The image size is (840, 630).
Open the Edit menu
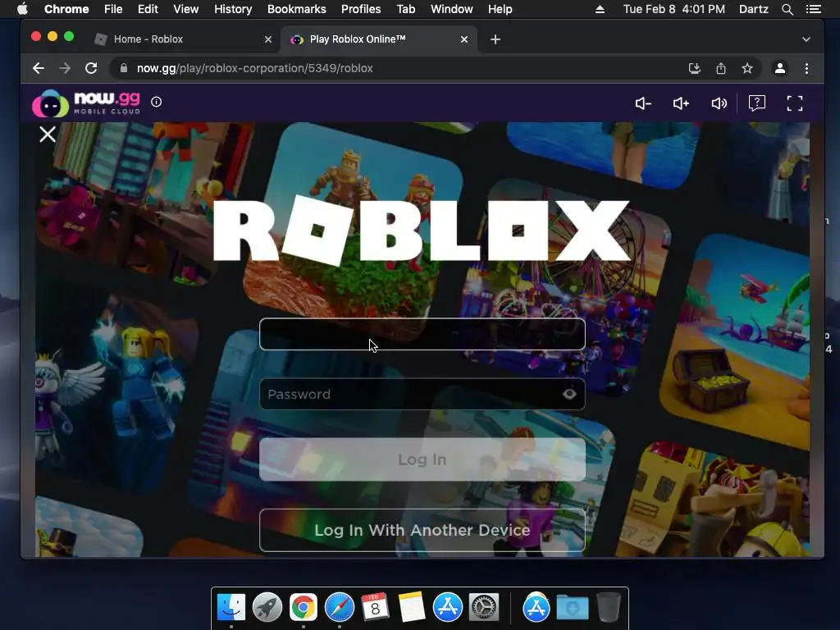(x=148, y=9)
